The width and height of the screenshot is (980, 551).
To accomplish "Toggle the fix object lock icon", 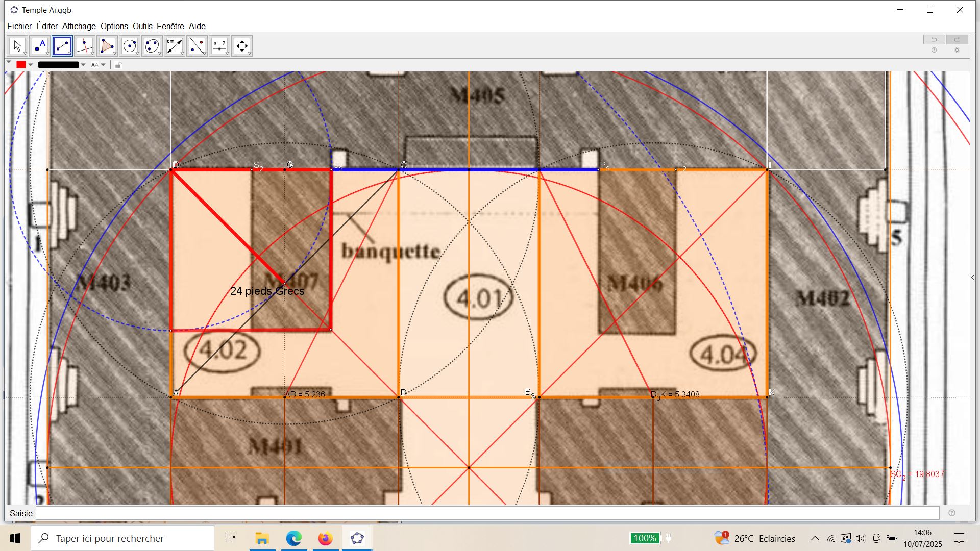I will pos(118,65).
